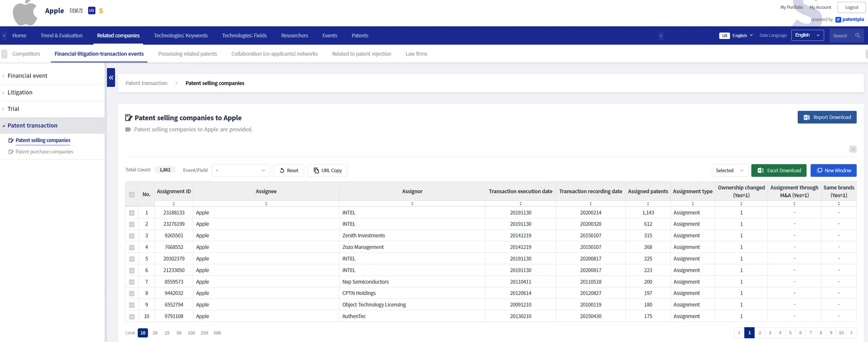Click the sort arrows under Assigned patents
868x342 pixels.
(648, 204)
